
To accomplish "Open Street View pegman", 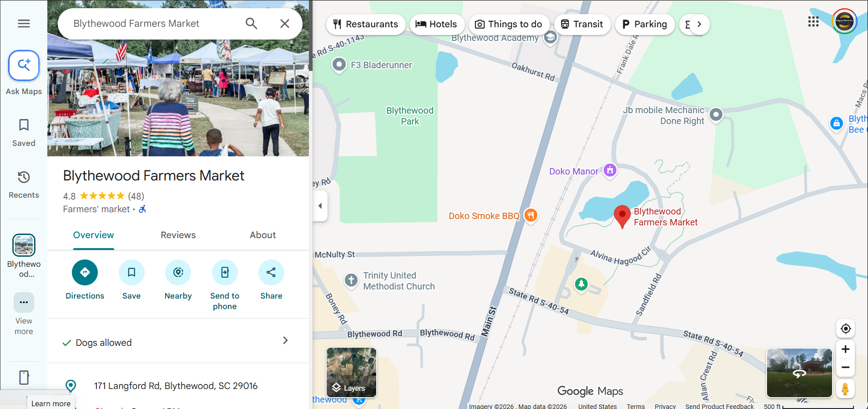I will (x=845, y=389).
